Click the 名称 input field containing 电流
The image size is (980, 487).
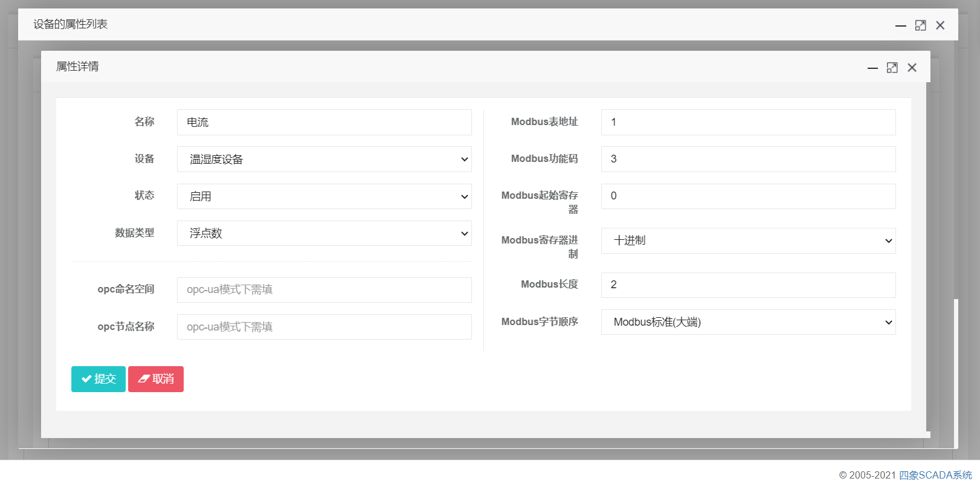click(x=324, y=122)
